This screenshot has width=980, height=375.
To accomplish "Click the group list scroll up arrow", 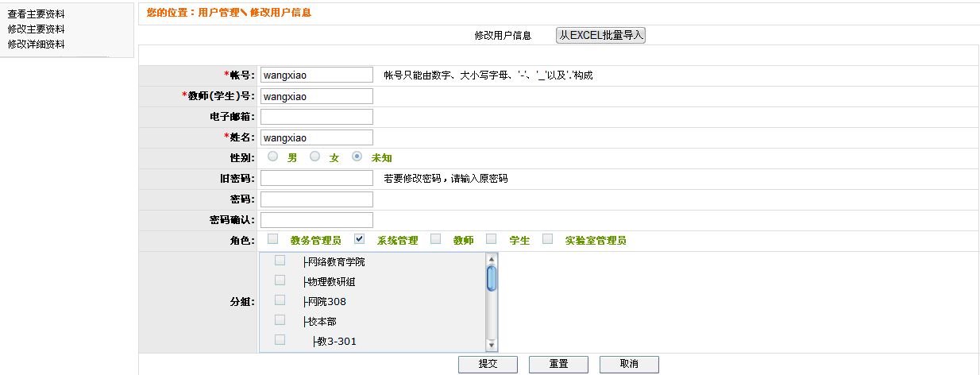I will point(492,259).
